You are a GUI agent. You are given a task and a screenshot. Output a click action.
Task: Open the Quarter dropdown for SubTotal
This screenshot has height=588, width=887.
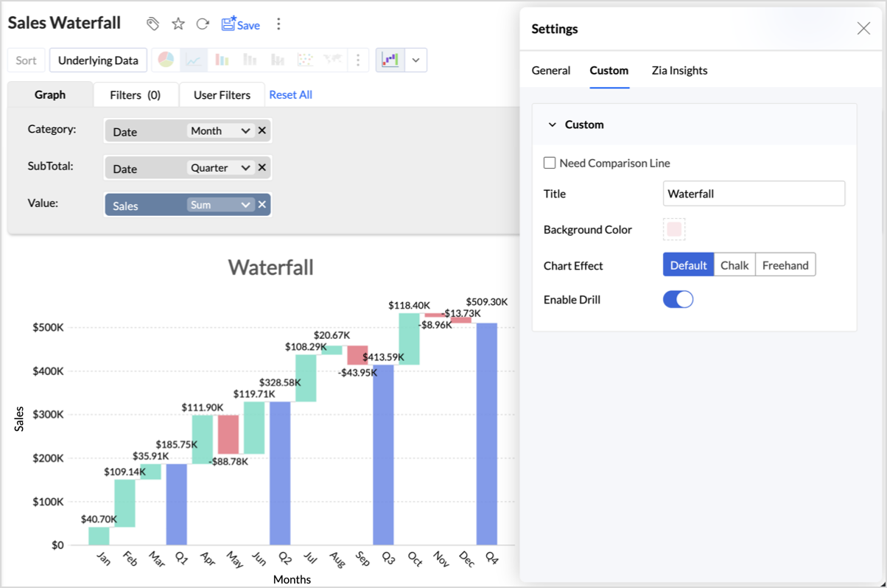pos(220,167)
